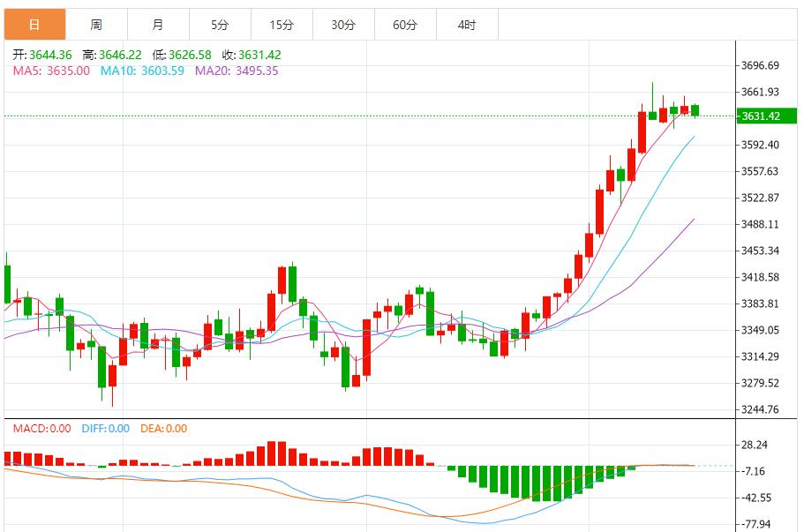804x532 pixels.
Task: Click the DEA: 0.00 label
Action: coord(163,429)
